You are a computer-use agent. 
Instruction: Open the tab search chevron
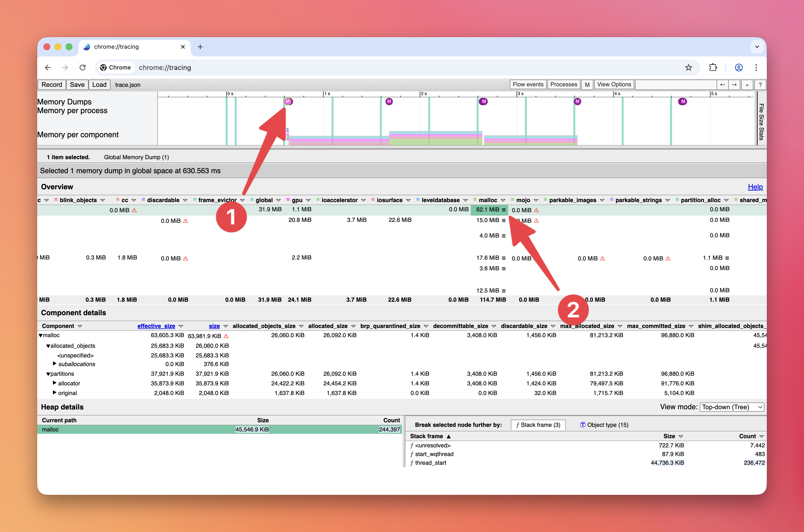[x=757, y=47]
